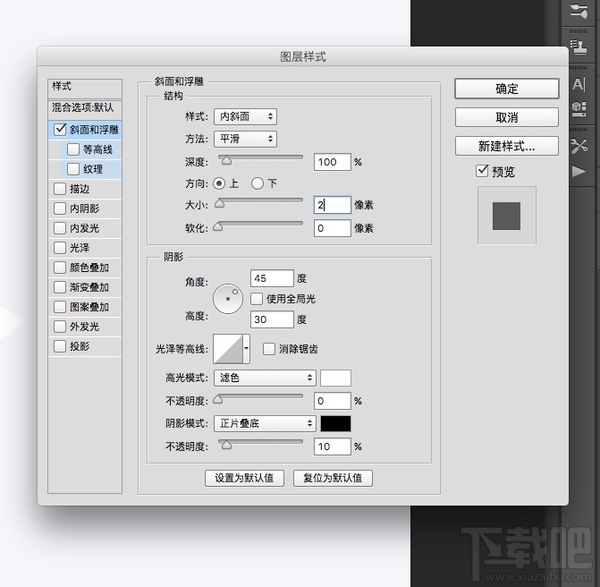
Task: Open the 外发光 style row label
Action: click(84, 326)
